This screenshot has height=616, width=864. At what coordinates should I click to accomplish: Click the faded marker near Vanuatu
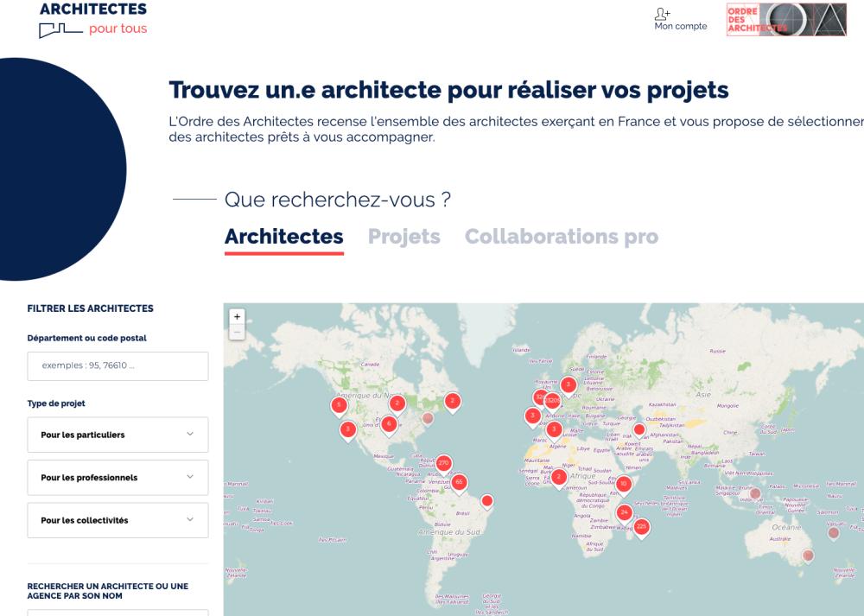(834, 533)
